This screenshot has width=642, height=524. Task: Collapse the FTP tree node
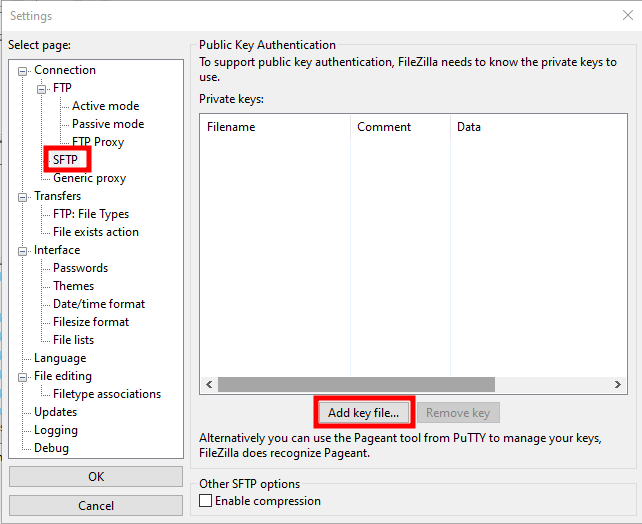coord(41,89)
